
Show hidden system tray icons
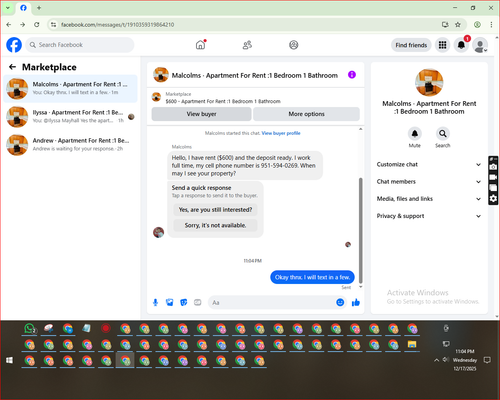436,360
